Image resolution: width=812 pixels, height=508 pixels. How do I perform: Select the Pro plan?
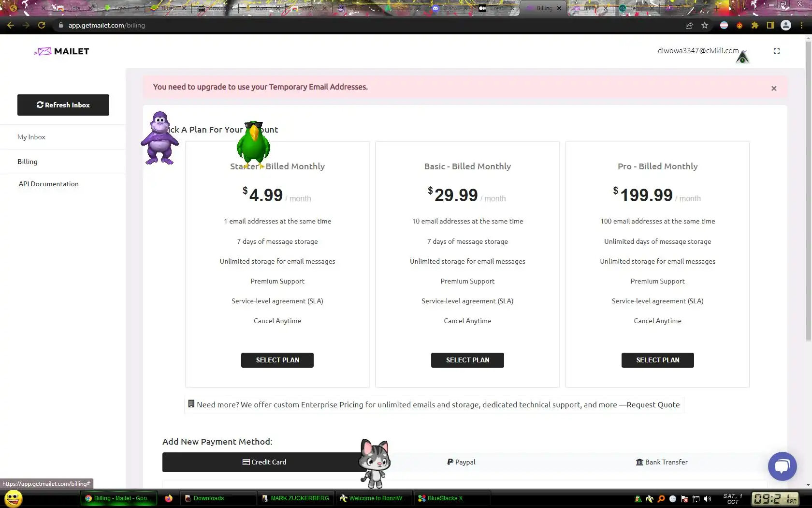pyautogui.click(x=658, y=360)
